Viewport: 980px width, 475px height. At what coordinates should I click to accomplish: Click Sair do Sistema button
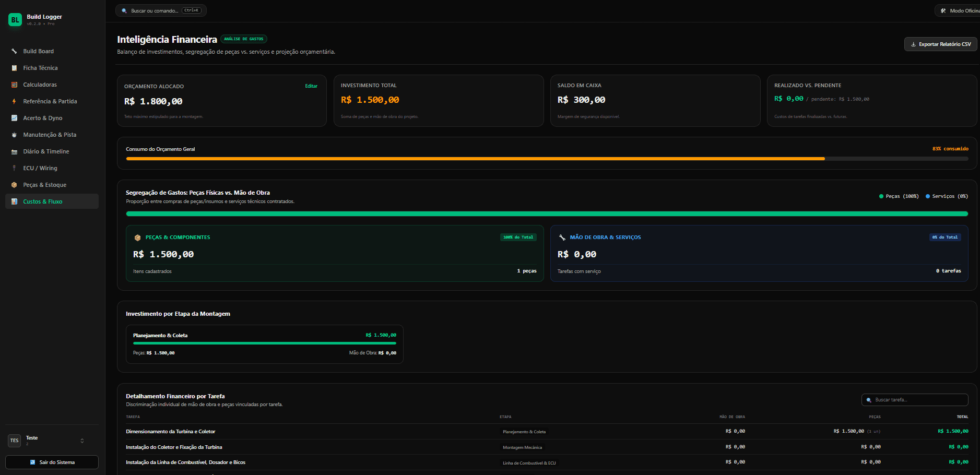coord(52,462)
